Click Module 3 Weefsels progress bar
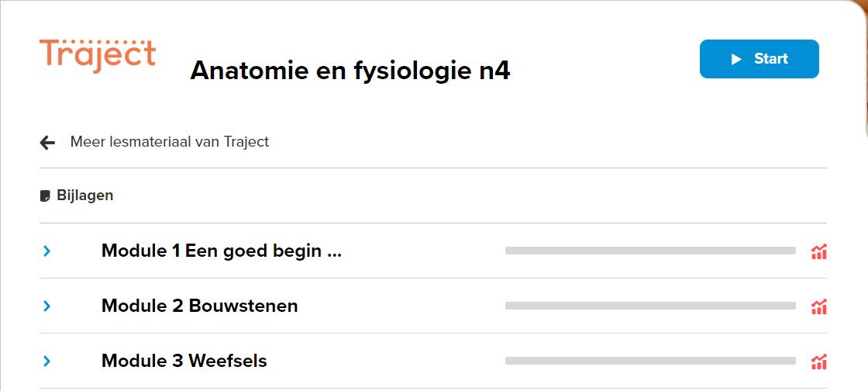The width and height of the screenshot is (868, 391). coord(650,361)
